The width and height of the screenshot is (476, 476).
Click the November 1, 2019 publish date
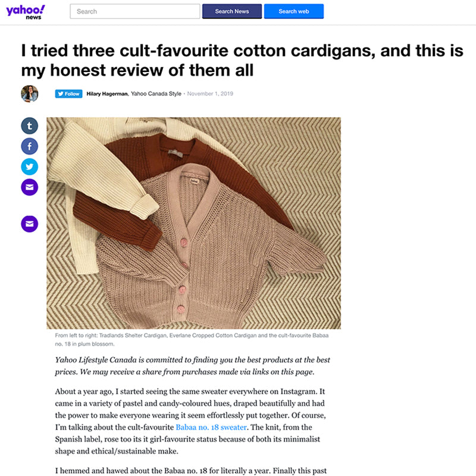pyautogui.click(x=210, y=94)
